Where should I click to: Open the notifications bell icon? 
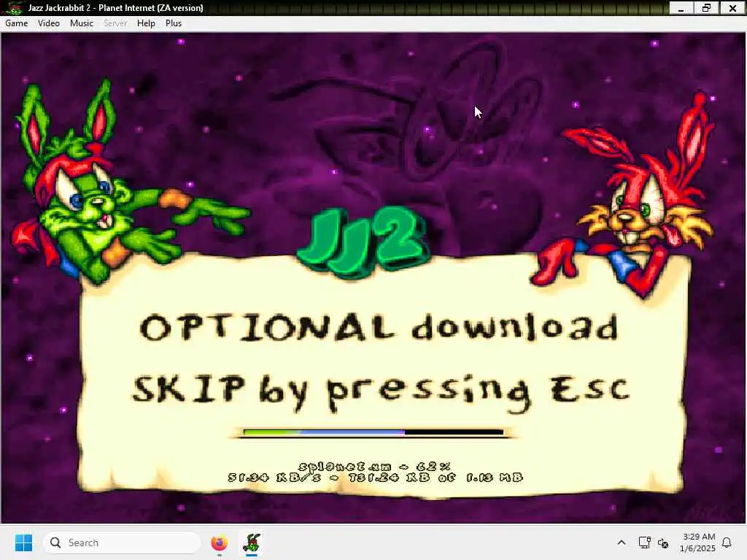pyautogui.click(x=727, y=542)
